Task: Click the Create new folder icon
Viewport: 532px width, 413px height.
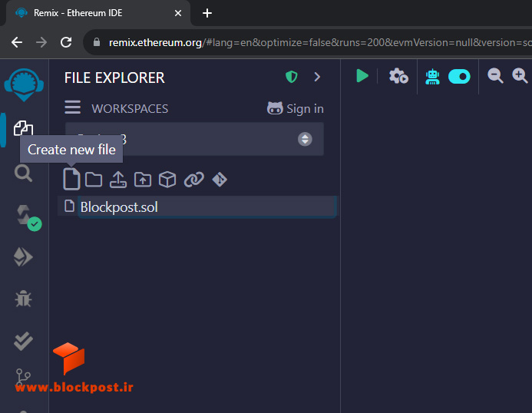Action: tap(94, 180)
